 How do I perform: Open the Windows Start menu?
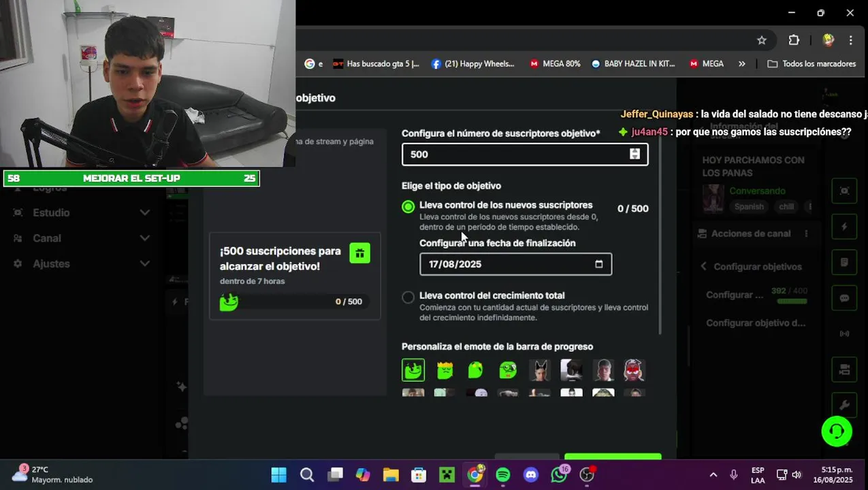(x=278, y=475)
